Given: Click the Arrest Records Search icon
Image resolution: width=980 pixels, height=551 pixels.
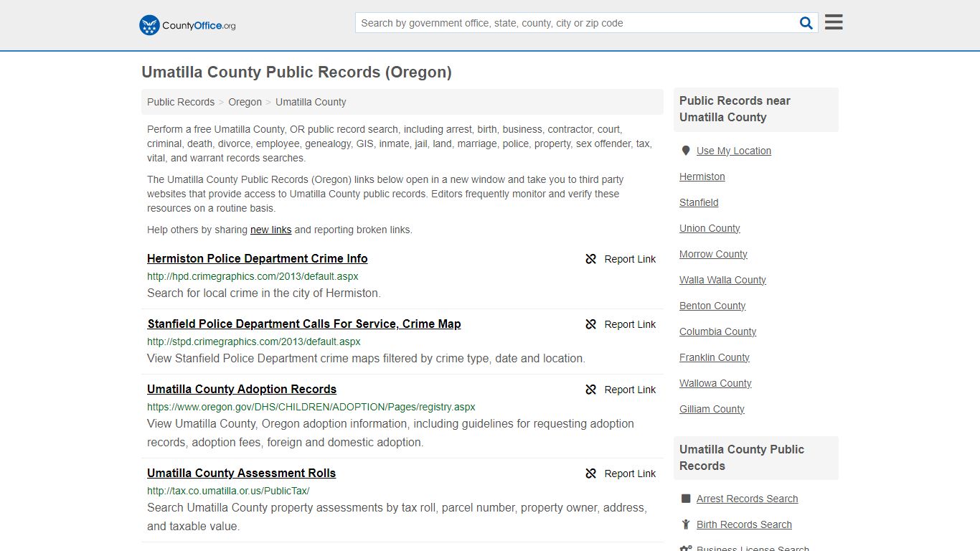Looking at the screenshot, I should (x=686, y=499).
